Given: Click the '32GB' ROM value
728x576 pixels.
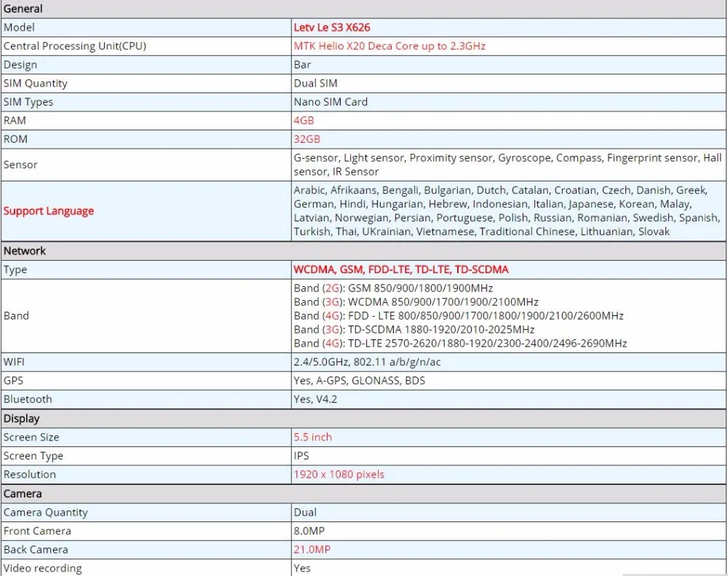Looking at the screenshot, I should [x=306, y=139].
